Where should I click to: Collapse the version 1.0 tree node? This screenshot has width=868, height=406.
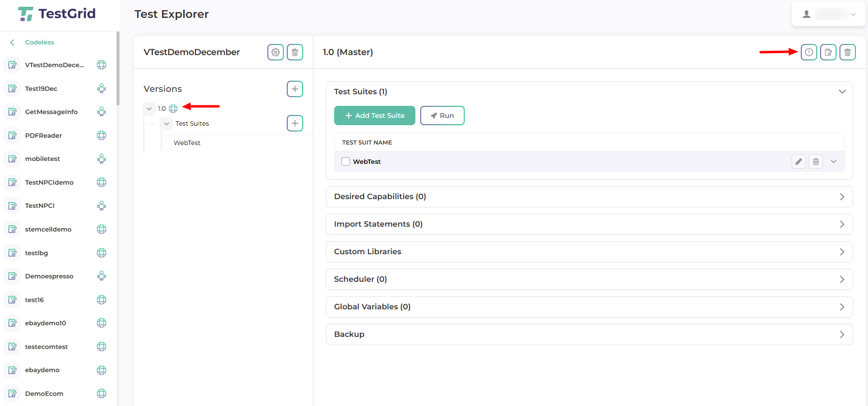[x=149, y=109]
